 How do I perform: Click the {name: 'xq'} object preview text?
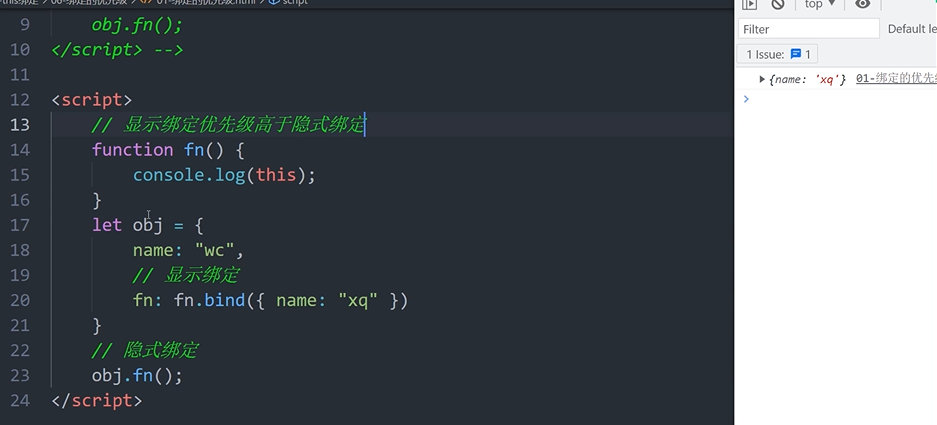[807, 79]
